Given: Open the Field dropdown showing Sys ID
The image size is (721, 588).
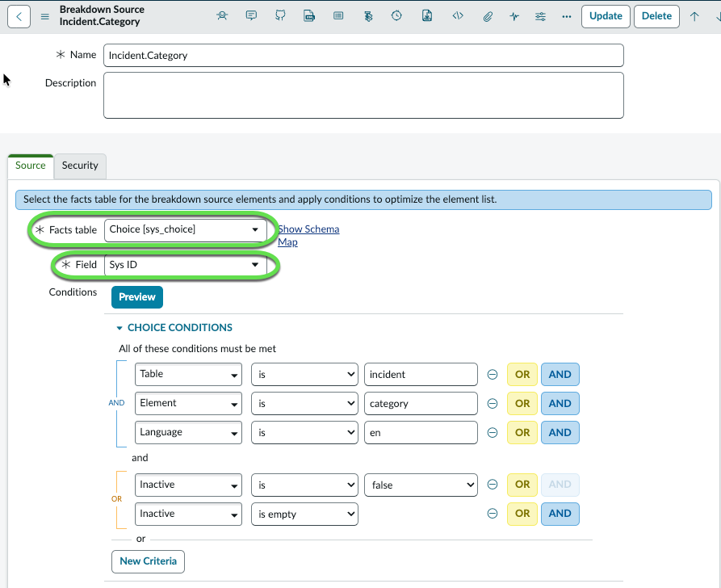Looking at the screenshot, I should [x=186, y=265].
